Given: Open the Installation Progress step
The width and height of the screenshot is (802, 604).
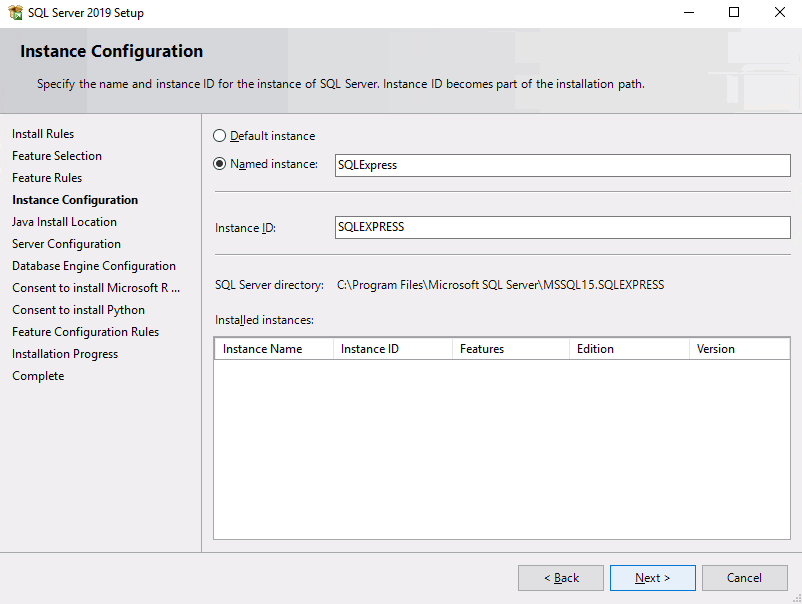Looking at the screenshot, I should (x=65, y=354).
